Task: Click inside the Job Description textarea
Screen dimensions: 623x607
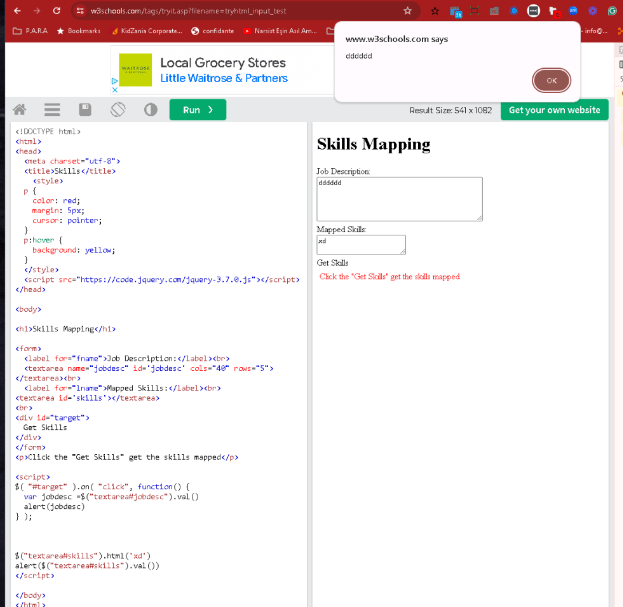Action: click(399, 199)
